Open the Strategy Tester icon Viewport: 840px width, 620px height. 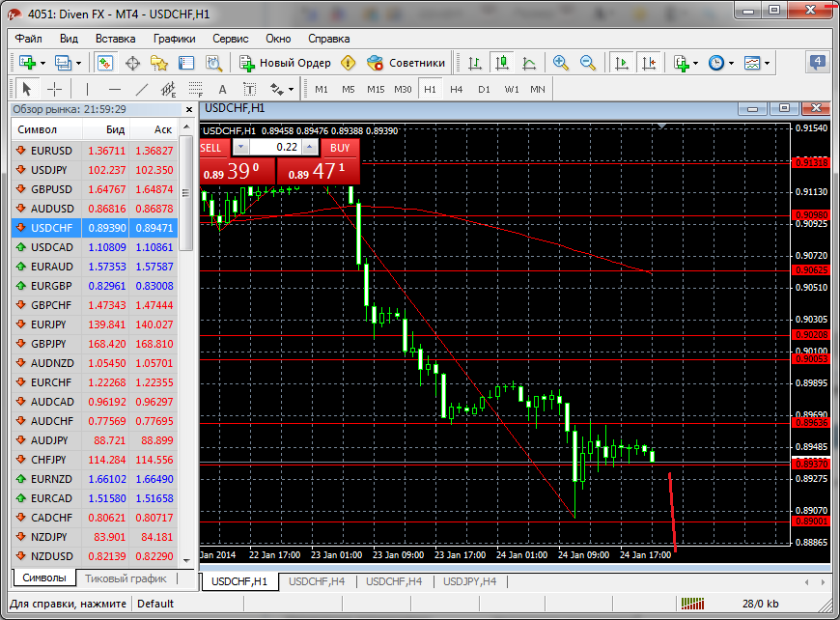click(x=213, y=63)
